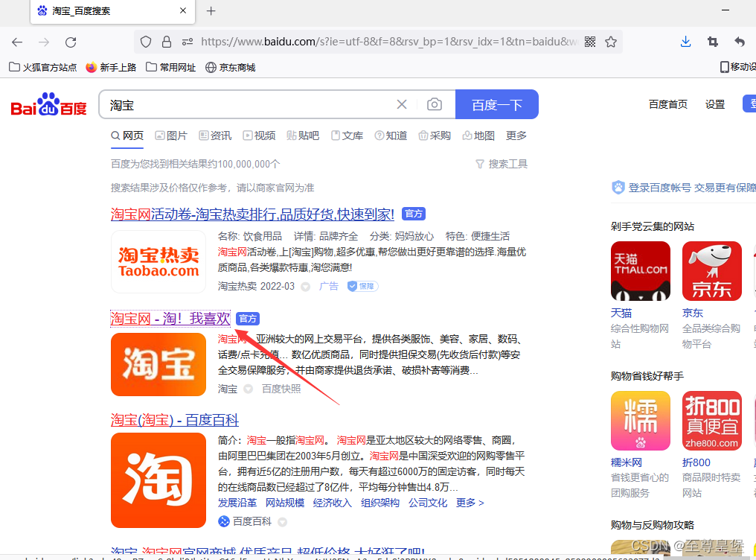Image resolution: width=756 pixels, height=560 pixels.
Task: Open the 发展沿革 sublink
Action: click(237, 503)
